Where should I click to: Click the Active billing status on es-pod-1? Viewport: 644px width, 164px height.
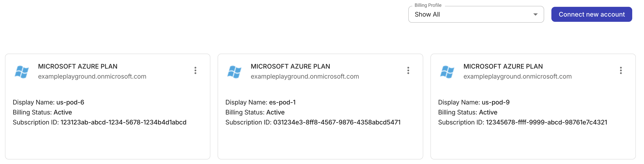(x=276, y=112)
